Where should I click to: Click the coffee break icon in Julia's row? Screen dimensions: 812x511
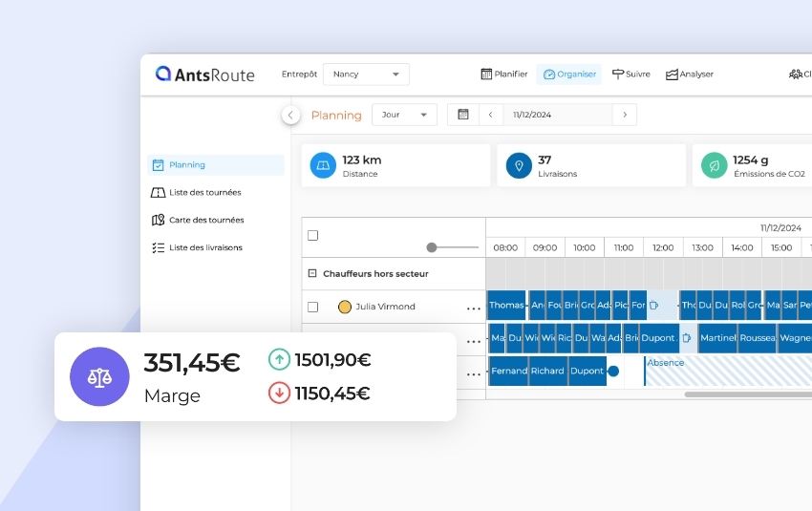coord(654,306)
